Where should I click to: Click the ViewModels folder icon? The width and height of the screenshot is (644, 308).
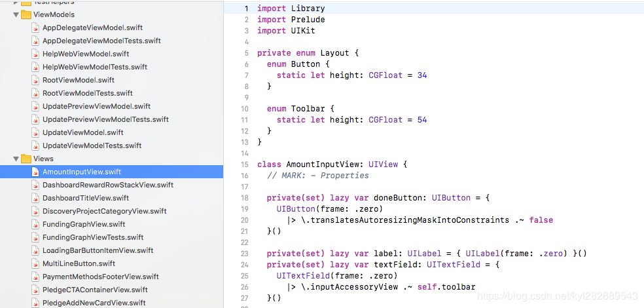coord(26,14)
